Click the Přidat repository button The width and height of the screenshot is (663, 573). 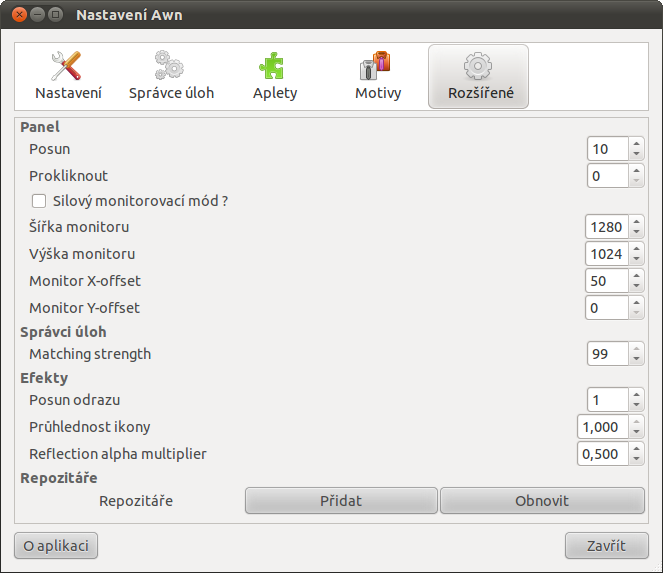coord(341,501)
